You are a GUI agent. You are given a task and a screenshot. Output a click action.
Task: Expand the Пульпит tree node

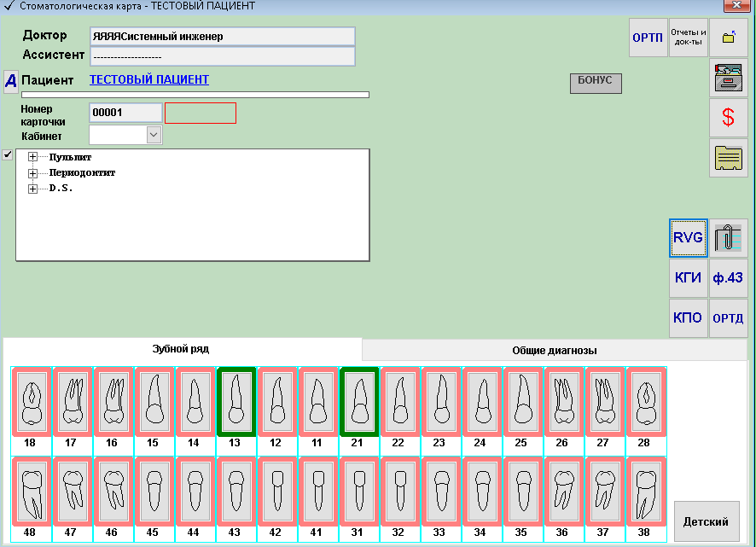point(33,158)
